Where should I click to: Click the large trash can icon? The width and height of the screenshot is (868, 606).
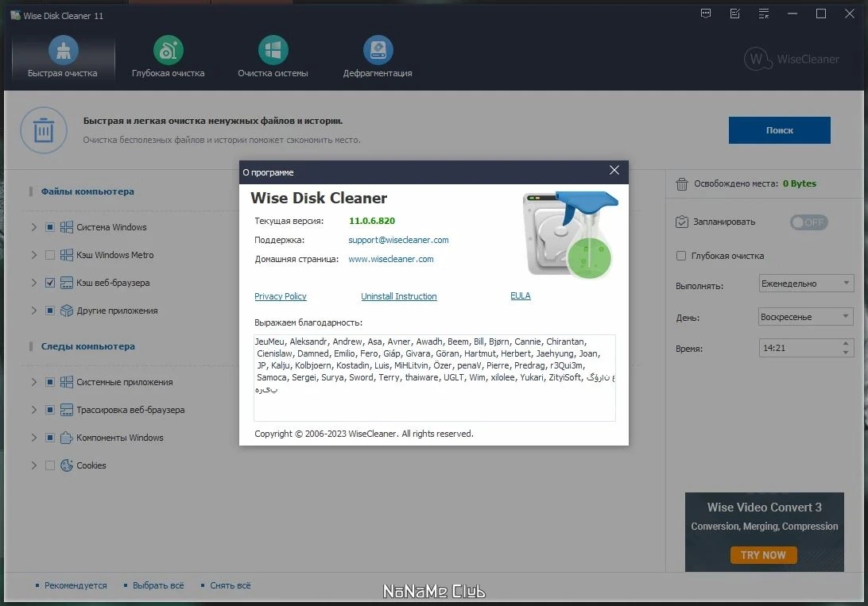(44, 130)
